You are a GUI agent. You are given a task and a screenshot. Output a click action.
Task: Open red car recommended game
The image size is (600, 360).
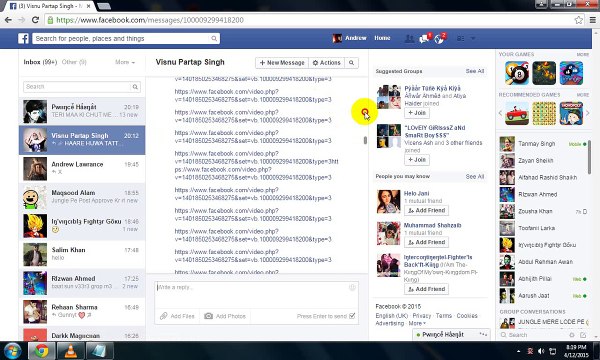pyautogui.click(x=517, y=113)
